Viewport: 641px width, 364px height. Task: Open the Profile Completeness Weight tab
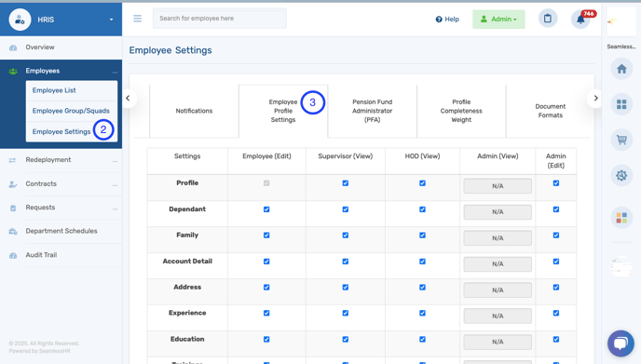(x=461, y=111)
